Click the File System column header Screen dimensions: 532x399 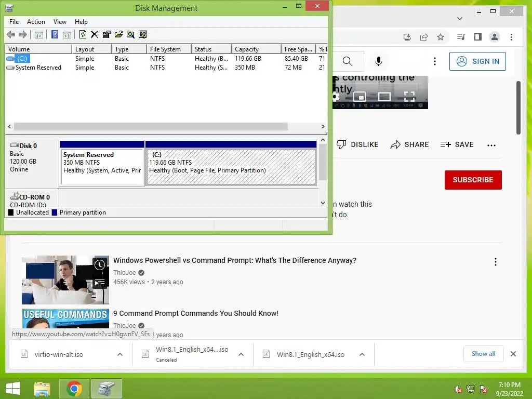click(x=169, y=49)
